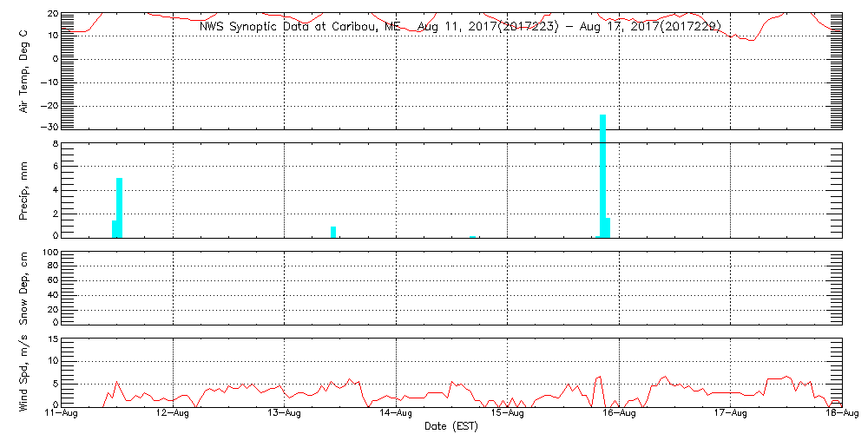
Task: Click the 'Air Temp, Deg C' axis label
Action: (x=25, y=69)
